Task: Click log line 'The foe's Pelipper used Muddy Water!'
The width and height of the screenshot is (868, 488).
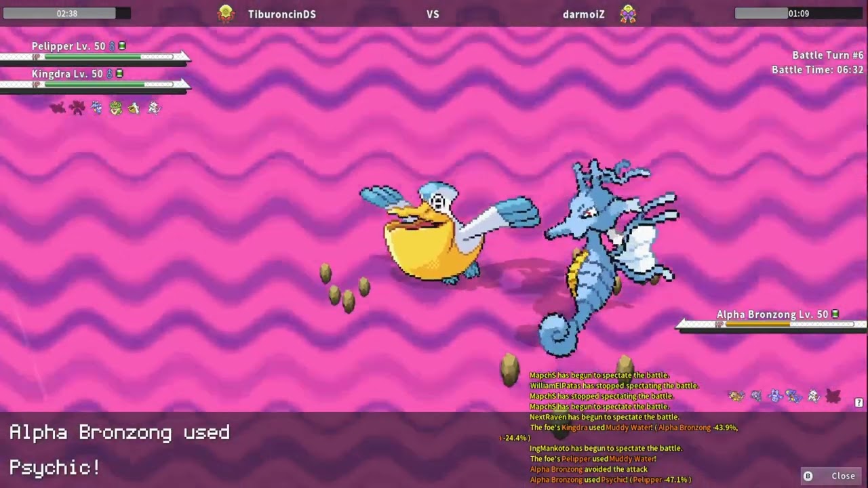Action: tap(593, 459)
